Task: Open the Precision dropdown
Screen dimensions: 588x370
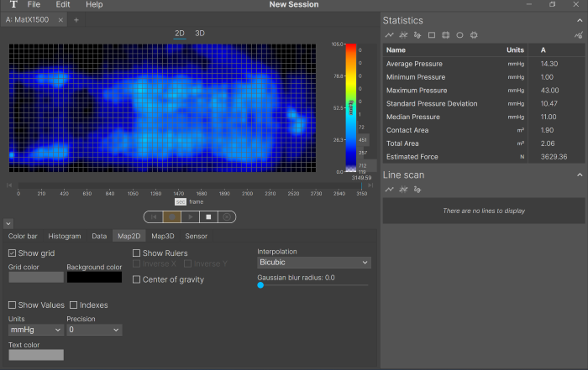Action: [94, 330]
